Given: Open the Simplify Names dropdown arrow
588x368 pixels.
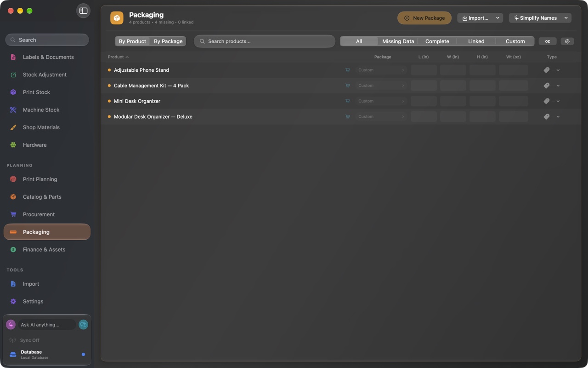Looking at the screenshot, I should click(566, 18).
